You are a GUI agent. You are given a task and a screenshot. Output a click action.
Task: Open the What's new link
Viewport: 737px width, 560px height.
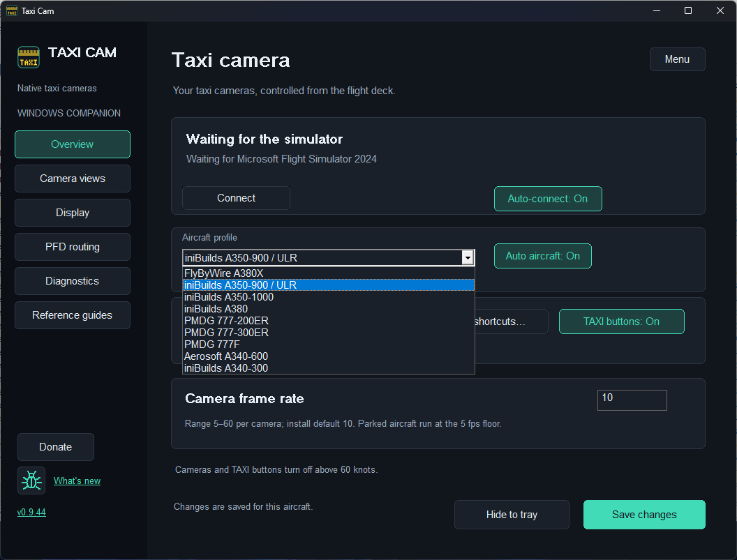77,480
